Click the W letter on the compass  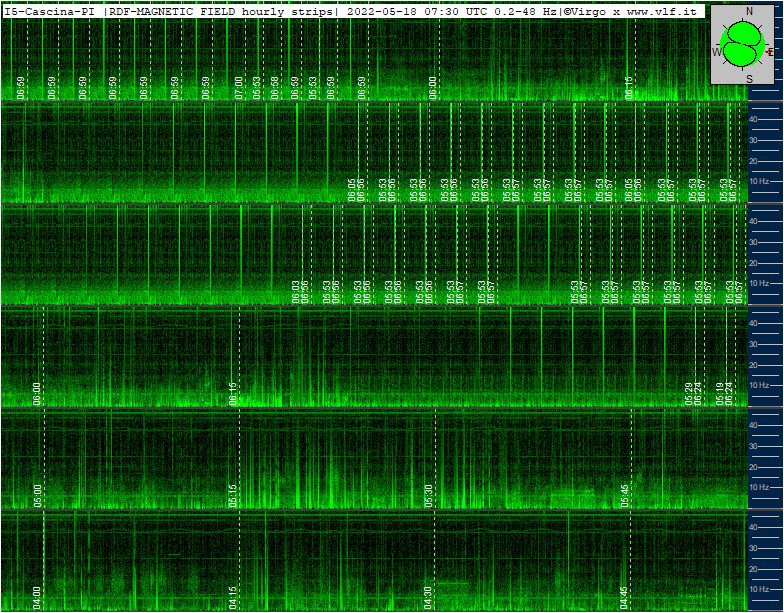click(x=716, y=51)
